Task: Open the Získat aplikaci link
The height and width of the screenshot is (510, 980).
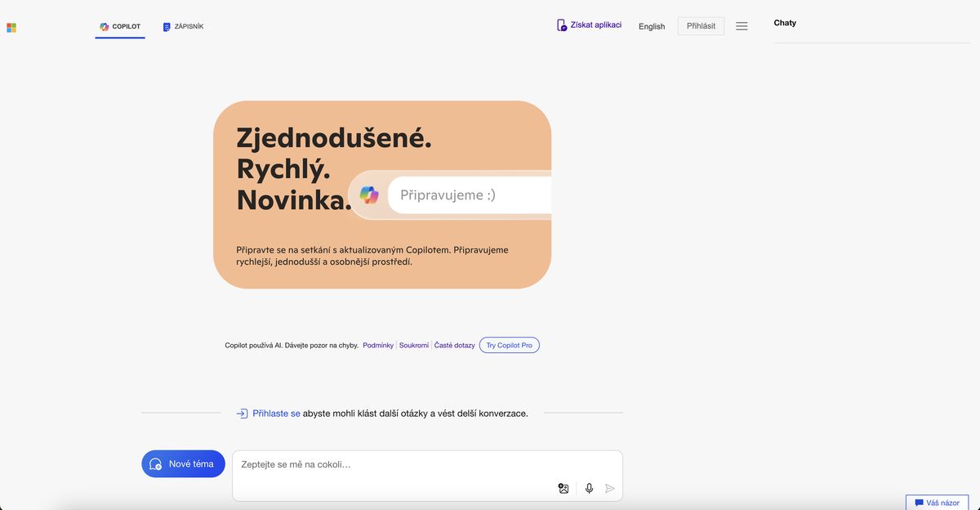Action: 596,25
